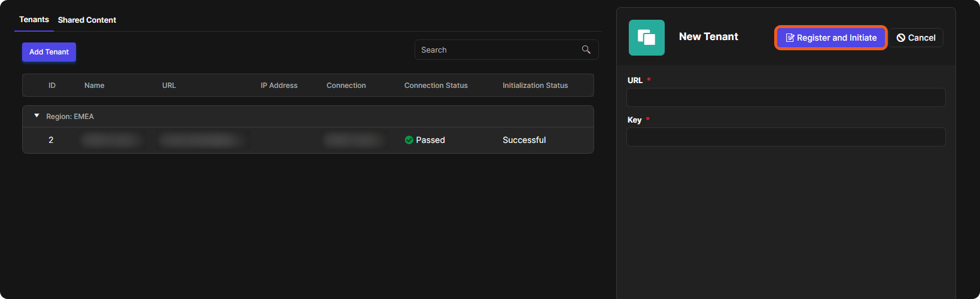The height and width of the screenshot is (299, 980).
Task: Cancel the new tenant form
Action: [x=916, y=38]
